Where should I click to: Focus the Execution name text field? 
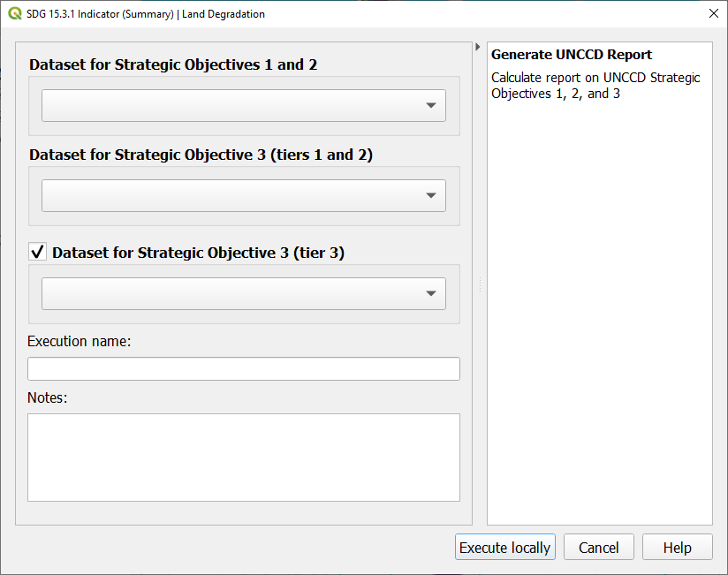pos(244,368)
